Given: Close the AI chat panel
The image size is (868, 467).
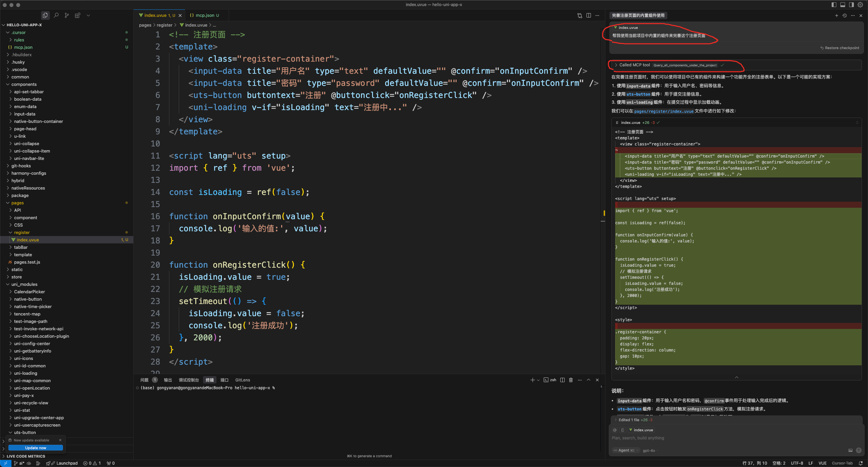Looking at the screenshot, I should [861, 15].
